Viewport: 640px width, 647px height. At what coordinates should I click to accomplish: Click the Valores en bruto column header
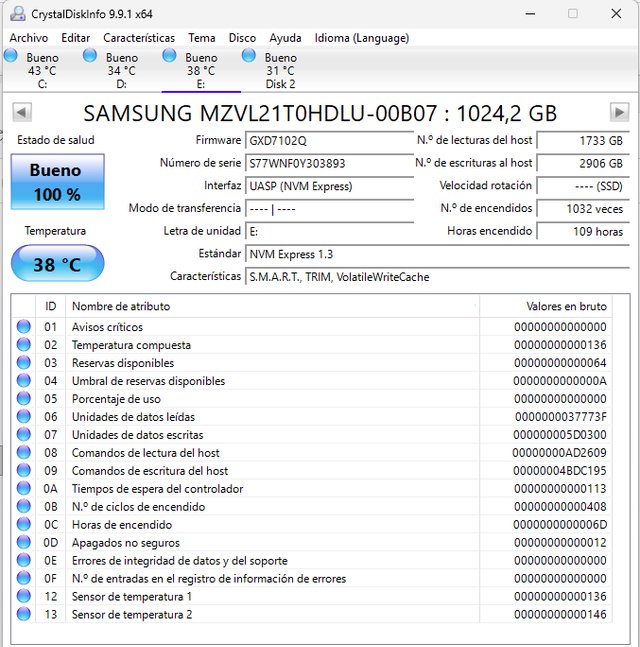coord(546,306)
